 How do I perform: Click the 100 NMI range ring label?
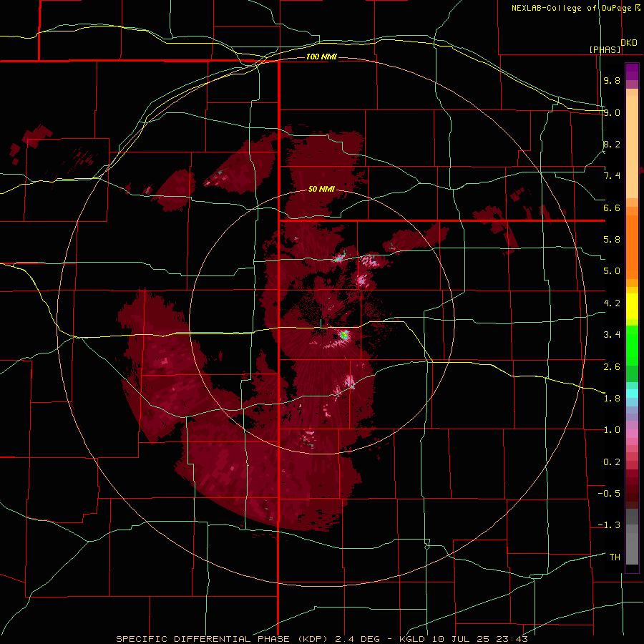(x=321, y=57)
